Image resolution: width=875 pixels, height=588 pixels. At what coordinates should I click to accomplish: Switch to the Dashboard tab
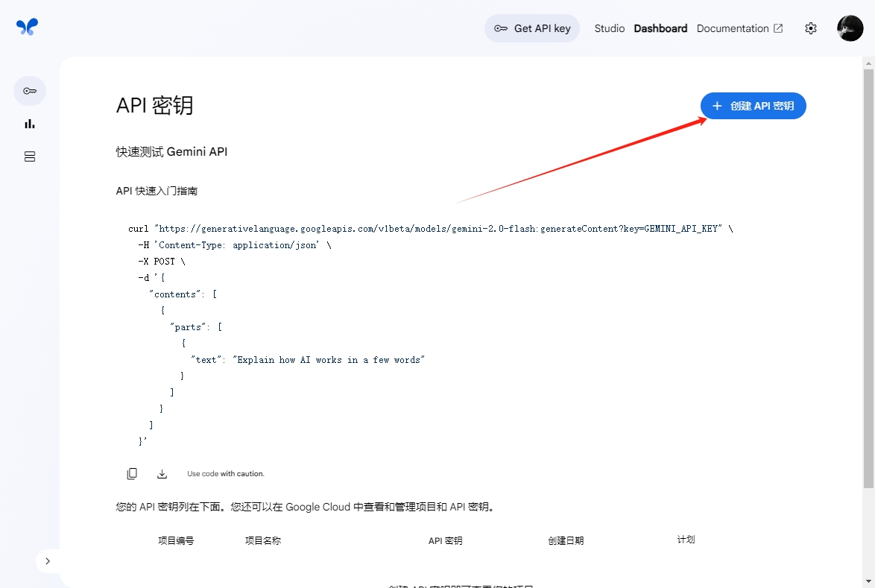point(660,28)
